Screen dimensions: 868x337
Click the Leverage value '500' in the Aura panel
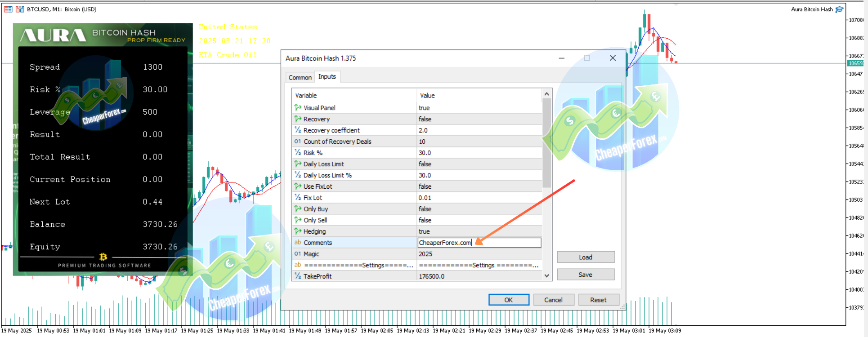[x=150, y=112]
